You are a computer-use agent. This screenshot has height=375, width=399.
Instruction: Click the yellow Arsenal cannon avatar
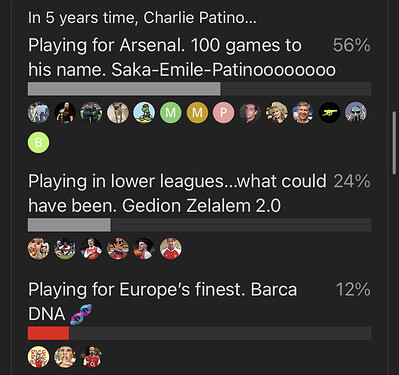pyautogui.click(x=330, y=113)
